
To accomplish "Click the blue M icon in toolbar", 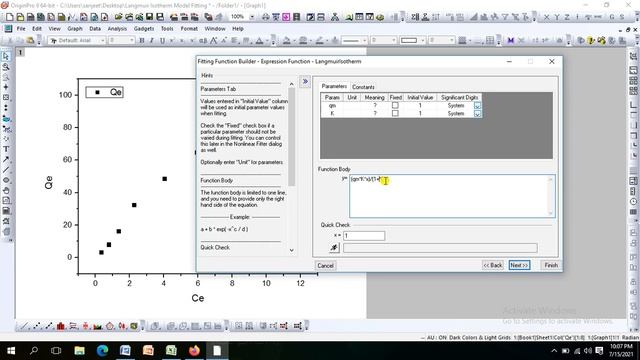I will point(511,40).
